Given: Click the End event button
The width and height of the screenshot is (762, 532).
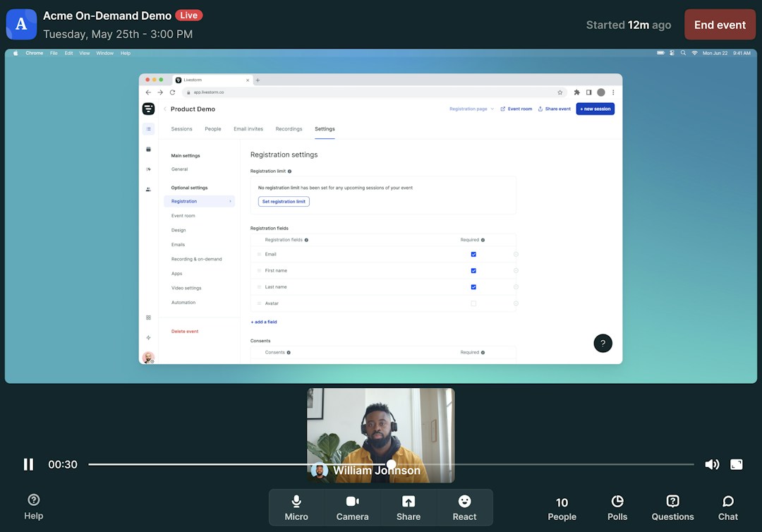Looking at the screenshot, I should point(720,25).
